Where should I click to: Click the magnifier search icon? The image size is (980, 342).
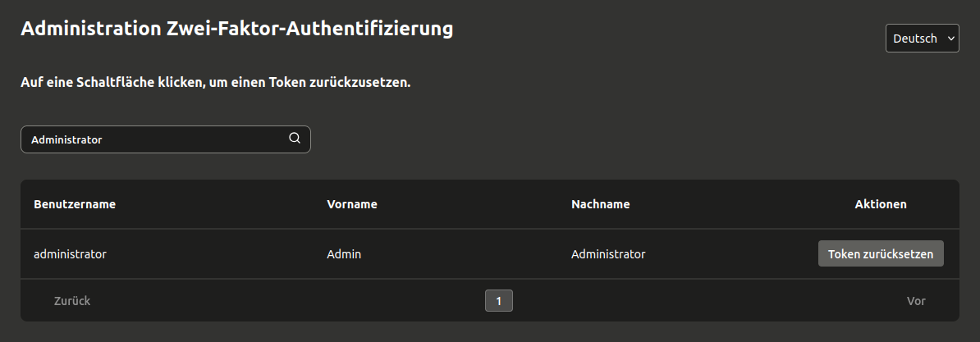point(295,139)
